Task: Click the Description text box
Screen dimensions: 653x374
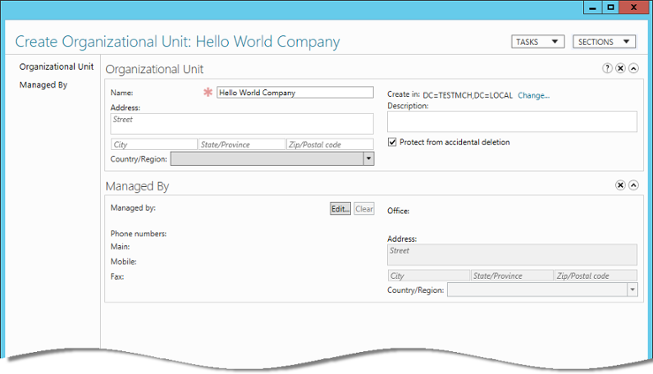Action: 512,122
